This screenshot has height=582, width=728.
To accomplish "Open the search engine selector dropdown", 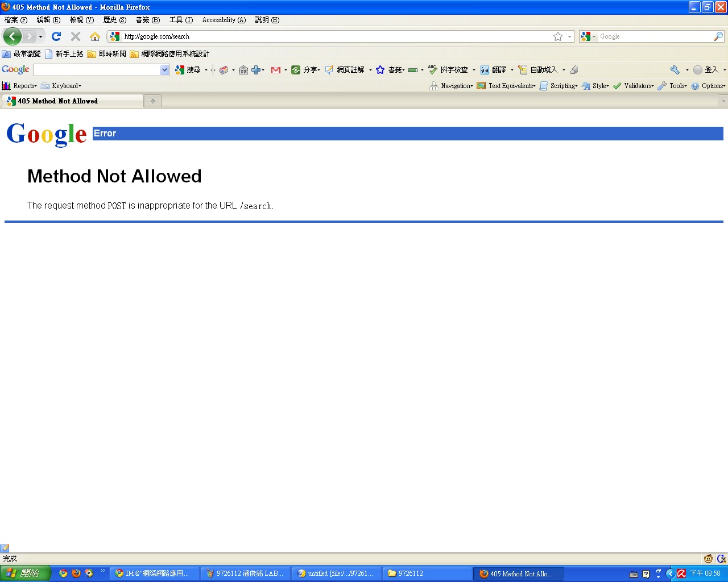I will pyautogui.click(x=589, y=36).
